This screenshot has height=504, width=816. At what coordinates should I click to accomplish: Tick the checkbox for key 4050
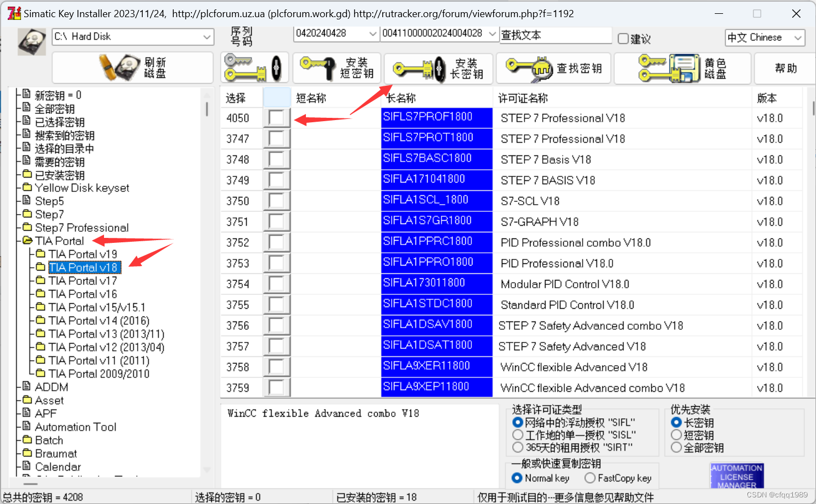277,118
